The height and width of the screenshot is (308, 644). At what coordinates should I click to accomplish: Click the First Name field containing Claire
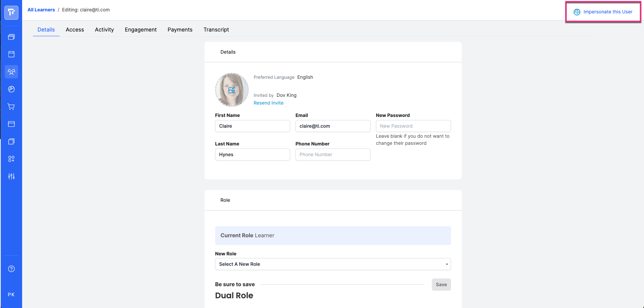coord(253,126)
